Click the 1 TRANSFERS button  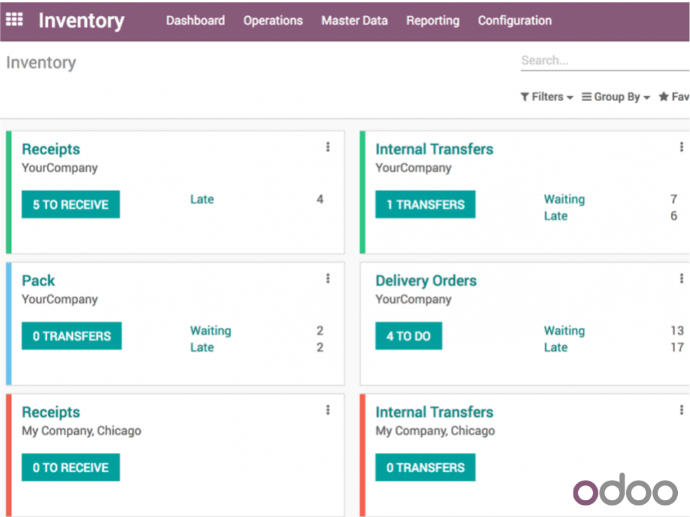425,205
